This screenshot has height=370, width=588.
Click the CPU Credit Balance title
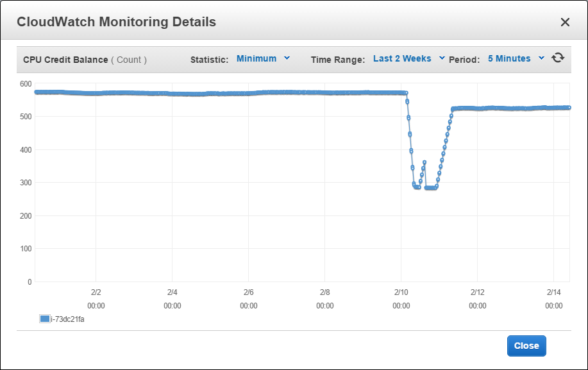click(x=65, y=60)
